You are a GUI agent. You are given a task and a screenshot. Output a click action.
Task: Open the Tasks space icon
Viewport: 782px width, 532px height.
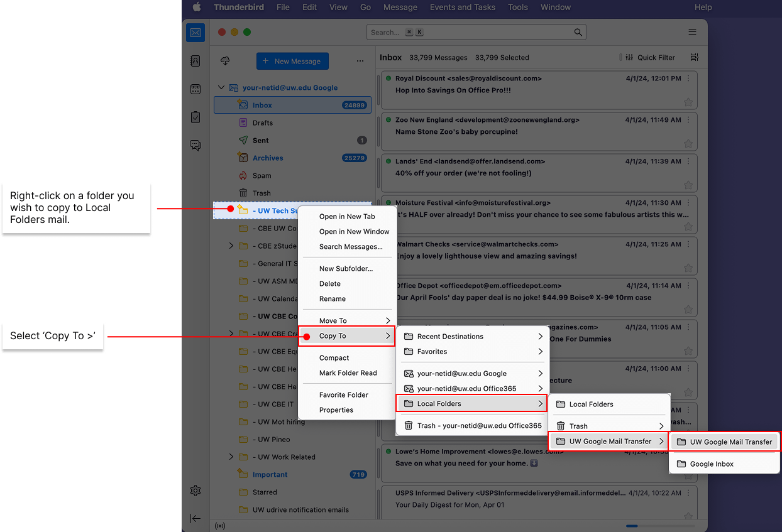click(196, 117)
